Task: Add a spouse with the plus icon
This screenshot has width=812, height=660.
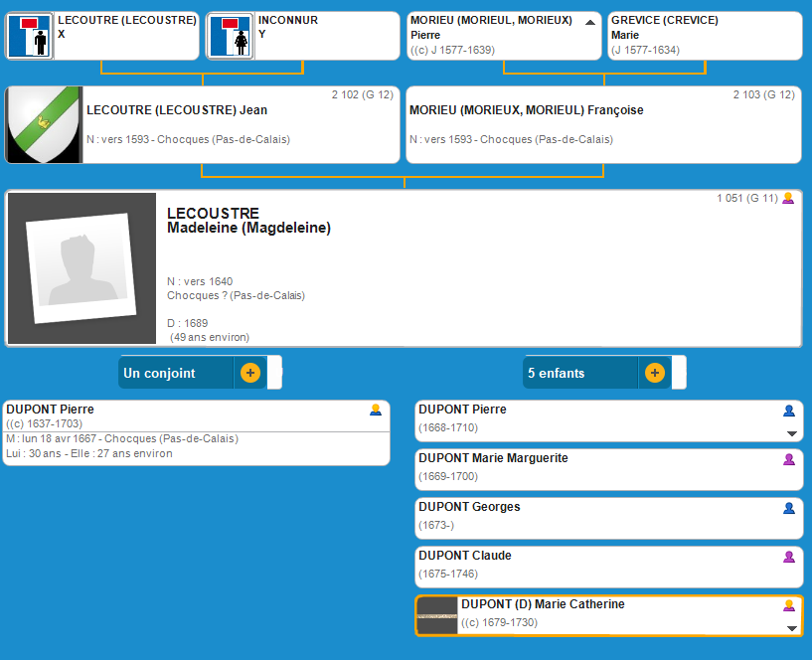Action: (249, 373)
